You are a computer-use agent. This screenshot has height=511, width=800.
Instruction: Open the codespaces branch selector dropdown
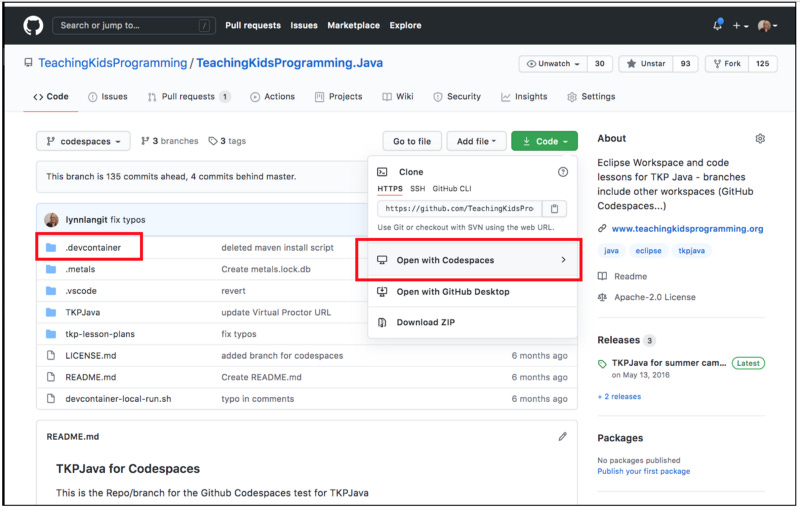tap(83, 141)
